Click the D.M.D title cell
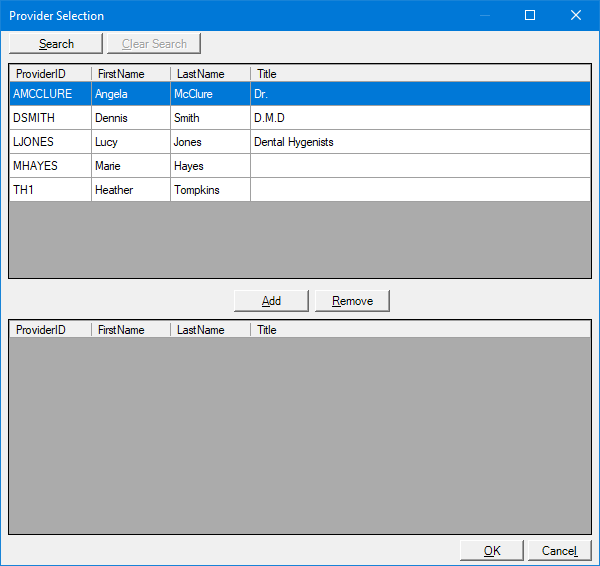Screen dimensions: 600x566 (x=270, y=118)
